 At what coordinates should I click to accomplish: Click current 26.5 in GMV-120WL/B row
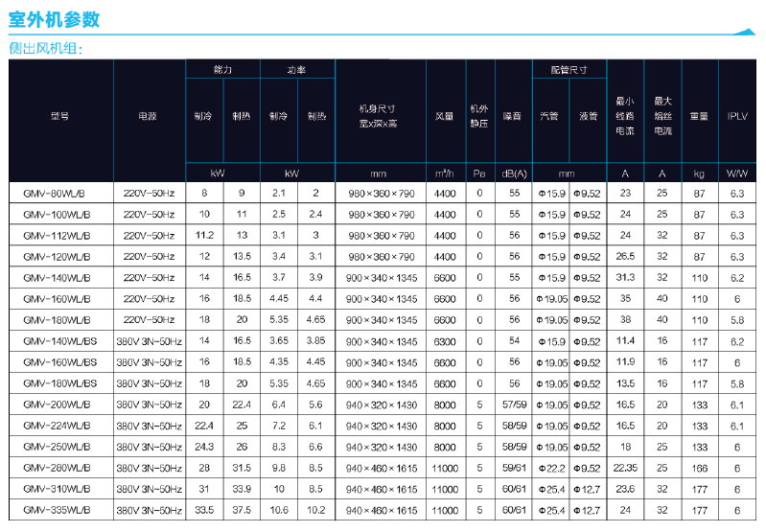(625, 256)
